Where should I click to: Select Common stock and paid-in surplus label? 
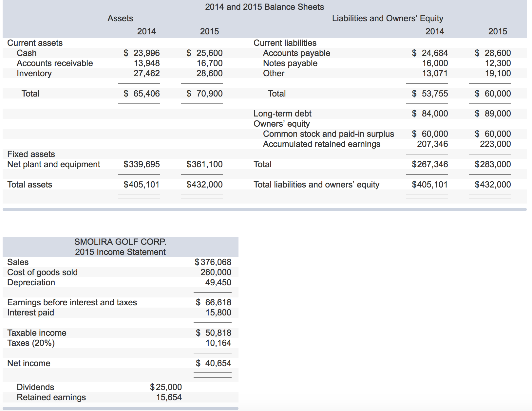[x=329, y=134]
